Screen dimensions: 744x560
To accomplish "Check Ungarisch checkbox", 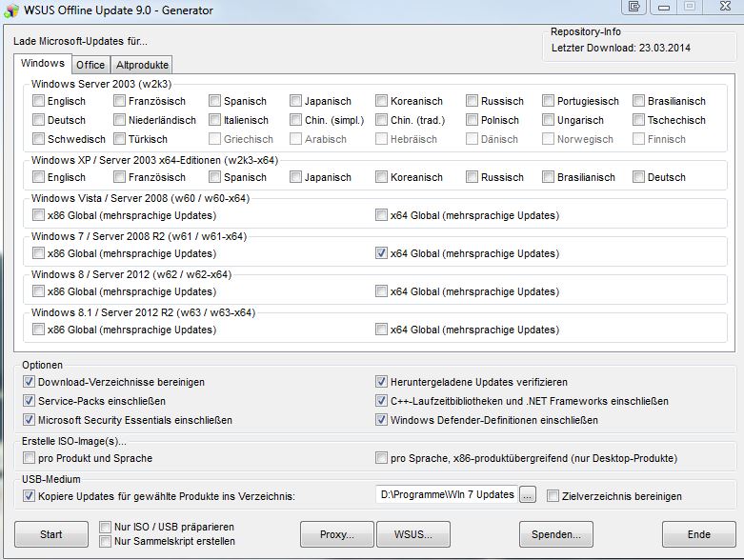I will (548, 119).
